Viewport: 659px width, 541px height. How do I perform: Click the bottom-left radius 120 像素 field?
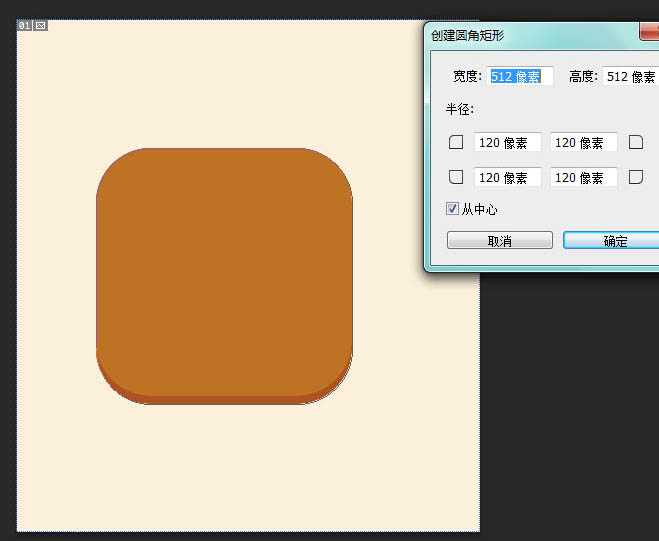tap(507, 178)
